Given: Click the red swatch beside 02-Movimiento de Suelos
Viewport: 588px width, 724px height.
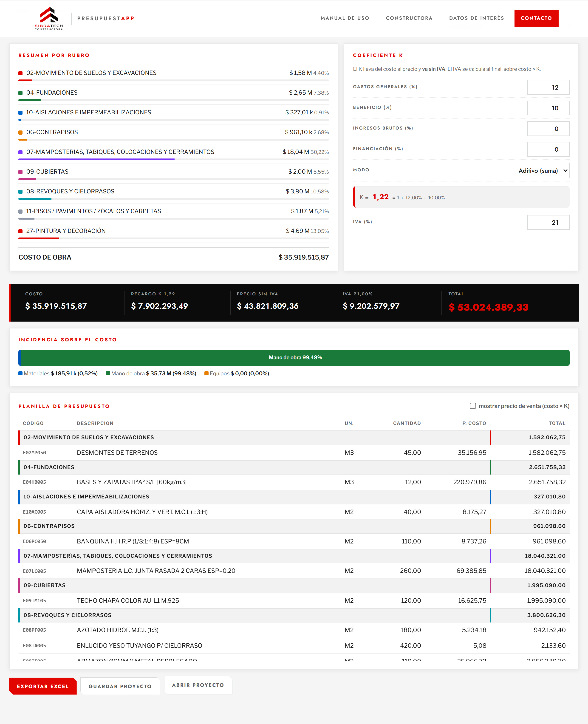Looking at the screenshot, I should [20, 73].
